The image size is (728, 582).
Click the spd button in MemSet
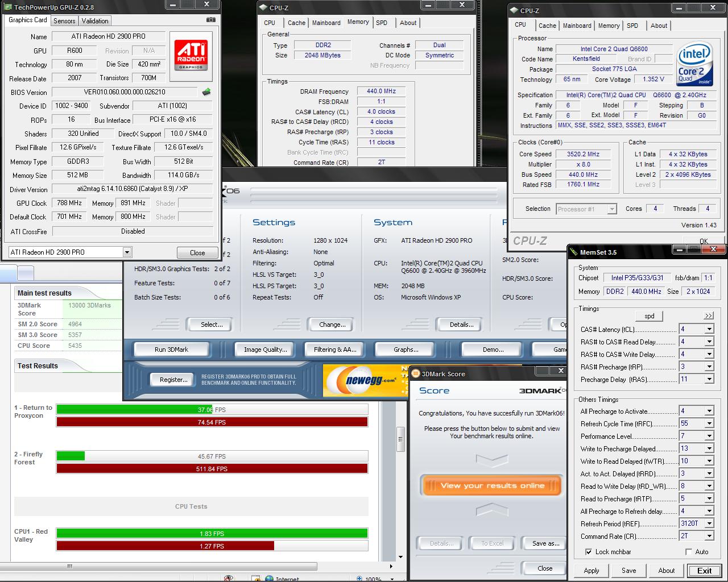[650, 316]
